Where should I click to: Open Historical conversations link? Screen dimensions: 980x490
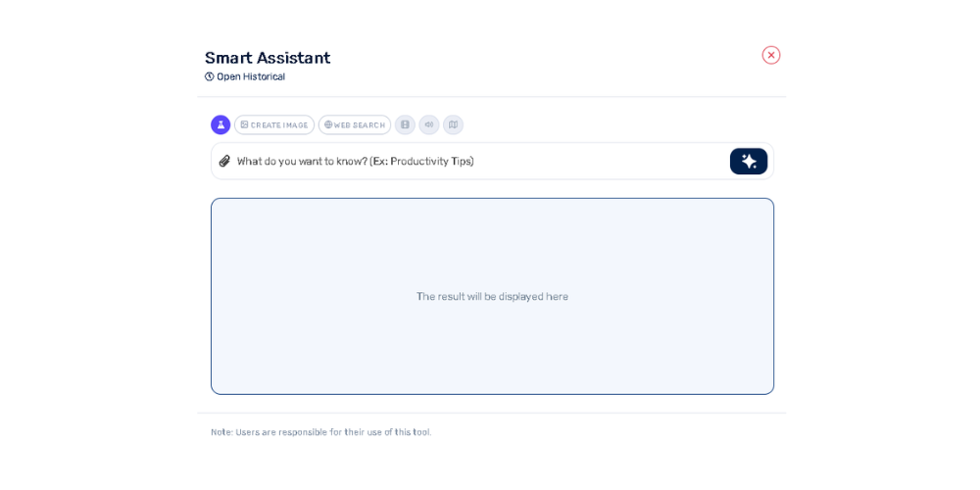click(250, 76)
